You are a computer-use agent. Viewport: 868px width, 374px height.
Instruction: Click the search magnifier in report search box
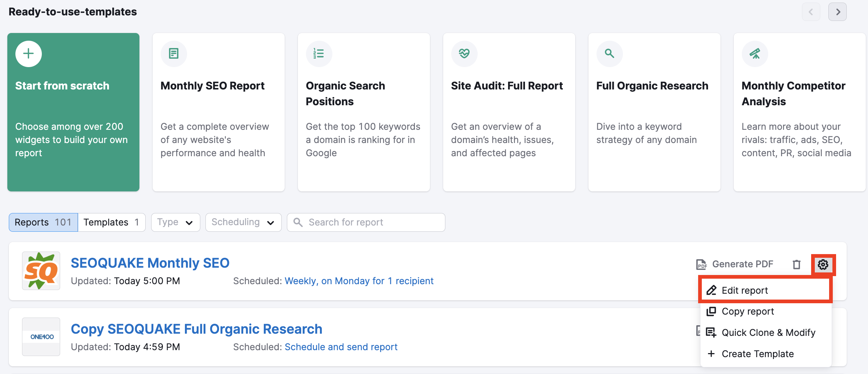tap(298, 223)
